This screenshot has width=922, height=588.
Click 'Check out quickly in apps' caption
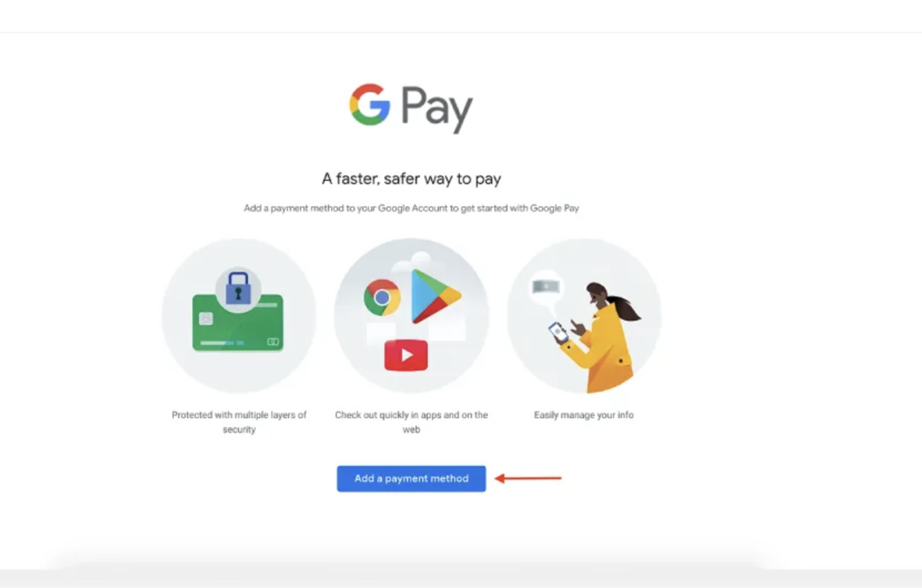[411, 422]
